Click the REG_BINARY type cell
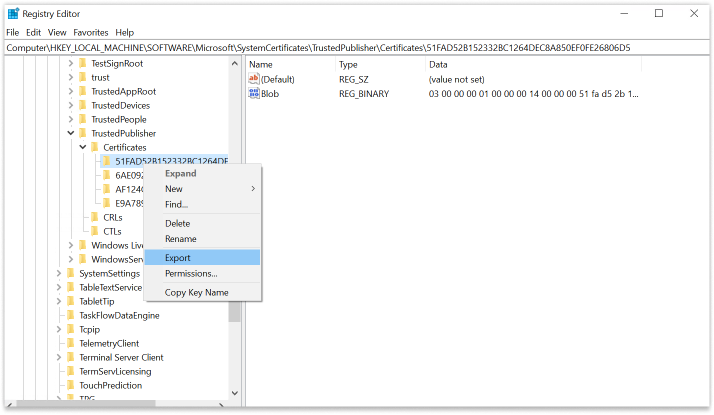The width and height of the screenshot is (714, 415). 364,94
